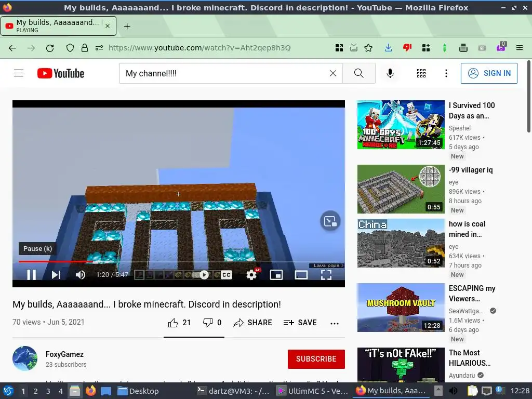Image resolution: width=532 pixels, height=399 pixels.
Task: Click the page vertical scrollbar
Action: point(528,96)
